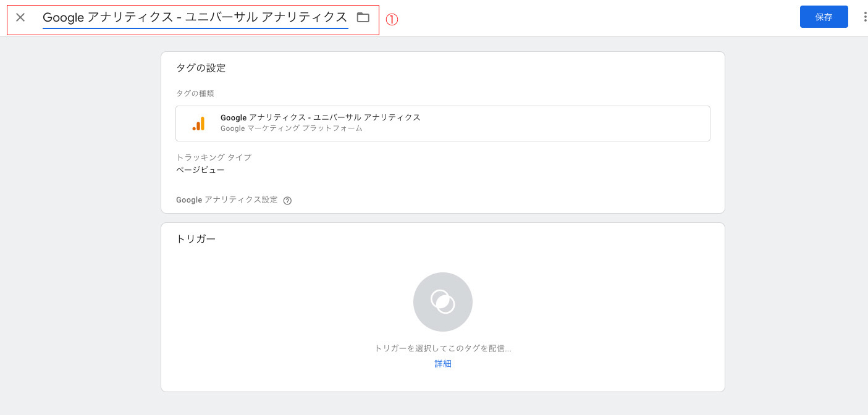Click empty space right of the tag type name
Screen dimensions: 868x415
coord(556,124)
